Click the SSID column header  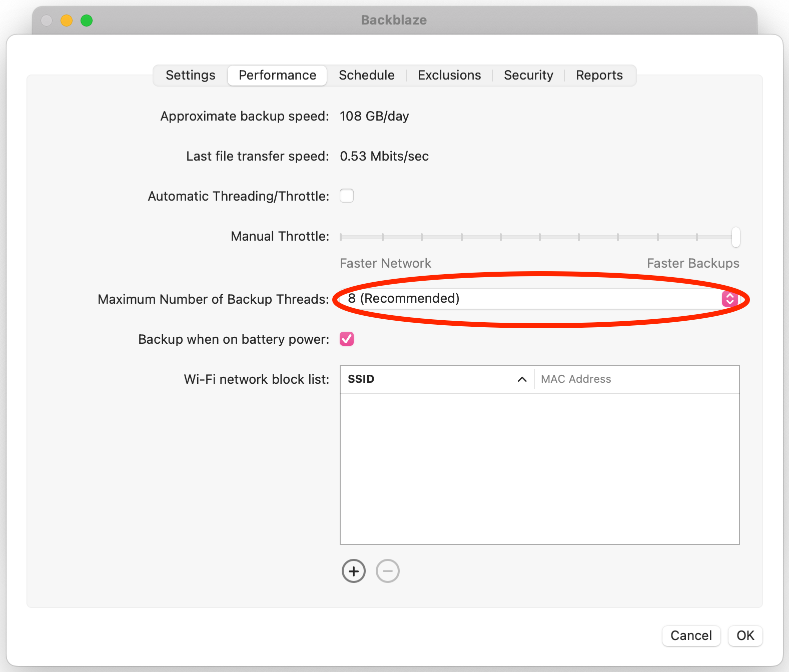click(437, 379)
